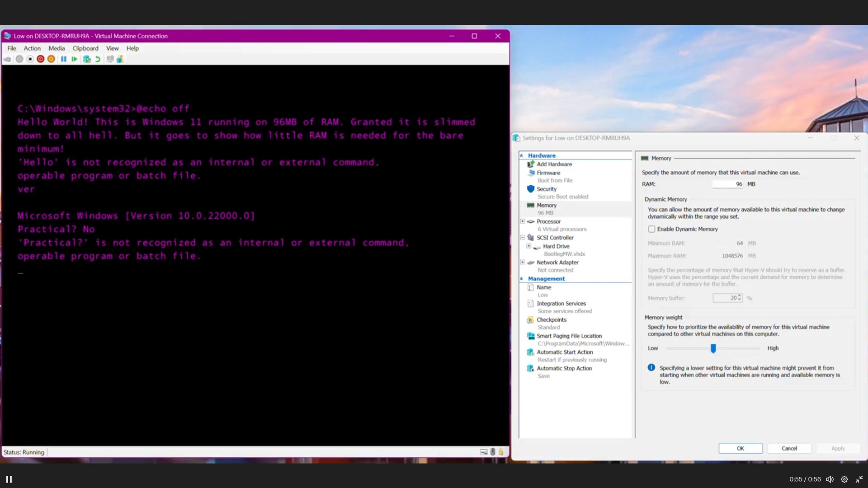This screenshot has width=868, height=488.
Task: Expand the Processor tree node
Action: click(x=523, y=221)
